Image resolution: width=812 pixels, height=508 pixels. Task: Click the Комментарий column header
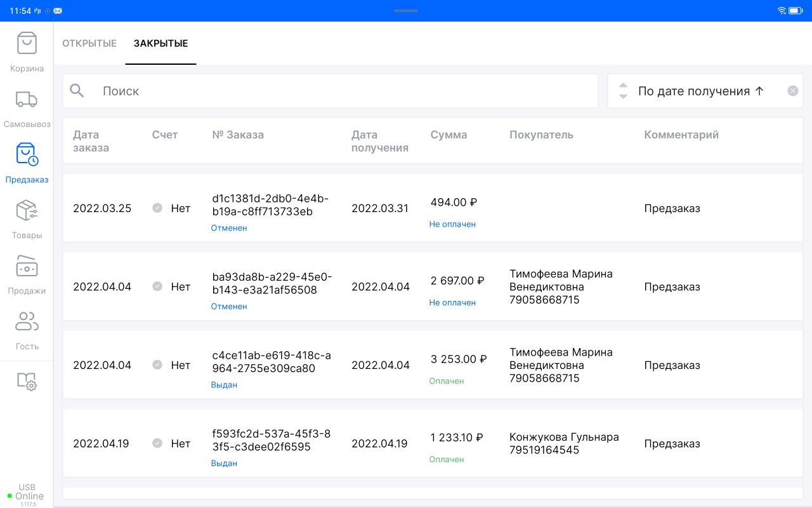click(x=681, y=135)
